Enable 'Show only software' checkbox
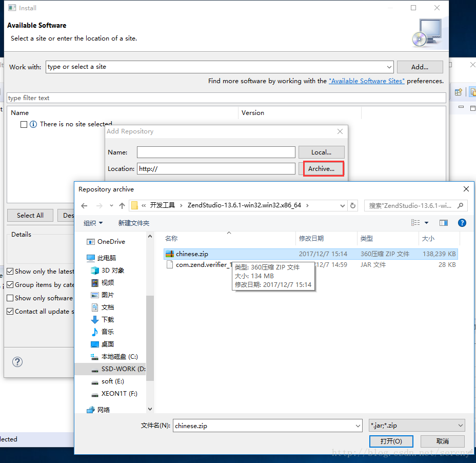476x463 pixels. 10,298
